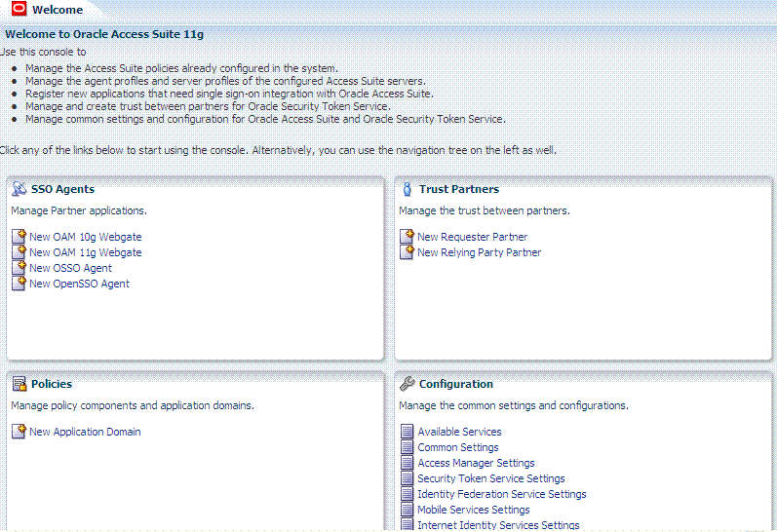Click the icon beside New OpenSSO Agent
777x532 pixels.
click(x=19, y=284)
